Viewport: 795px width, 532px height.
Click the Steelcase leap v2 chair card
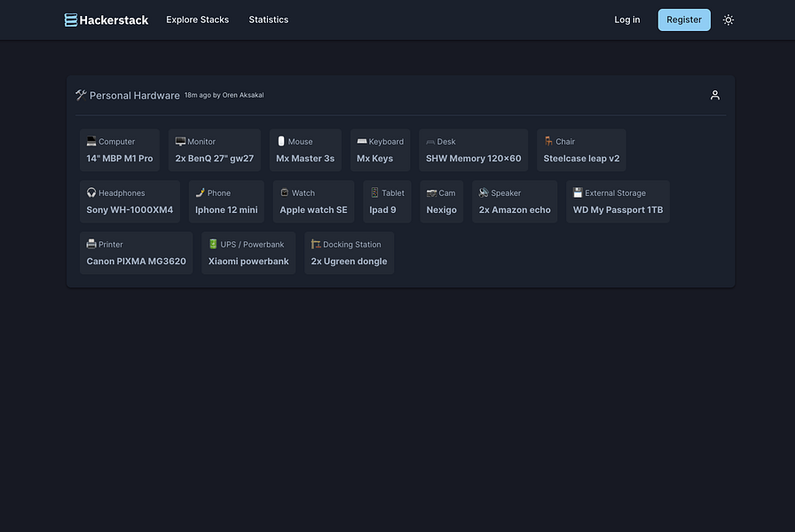tap(581, 150)
